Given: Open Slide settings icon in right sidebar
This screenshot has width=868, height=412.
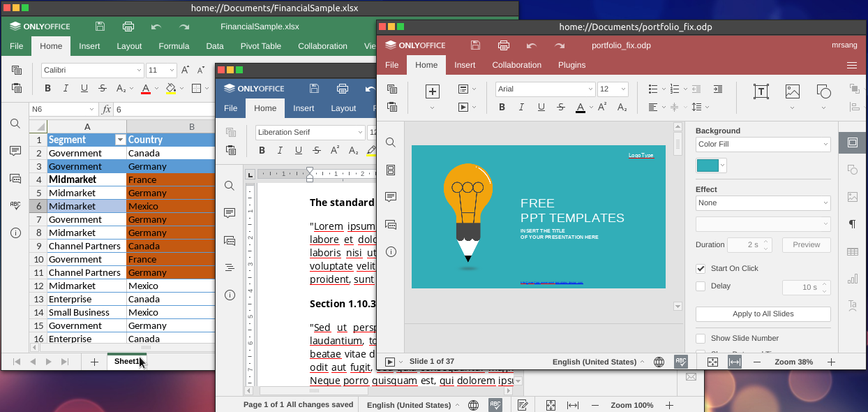Looking at the screenshot, I should click(852, 142).
